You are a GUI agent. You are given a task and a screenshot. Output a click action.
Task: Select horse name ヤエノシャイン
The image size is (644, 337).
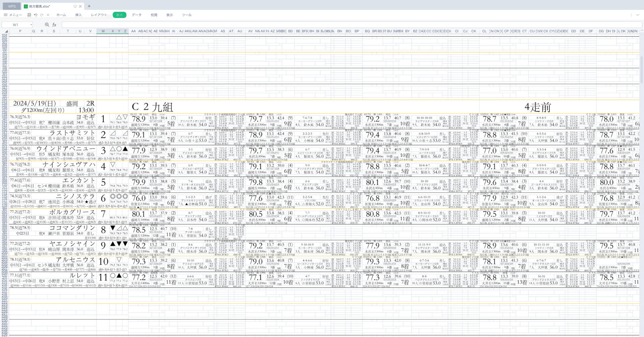(73, 244)
